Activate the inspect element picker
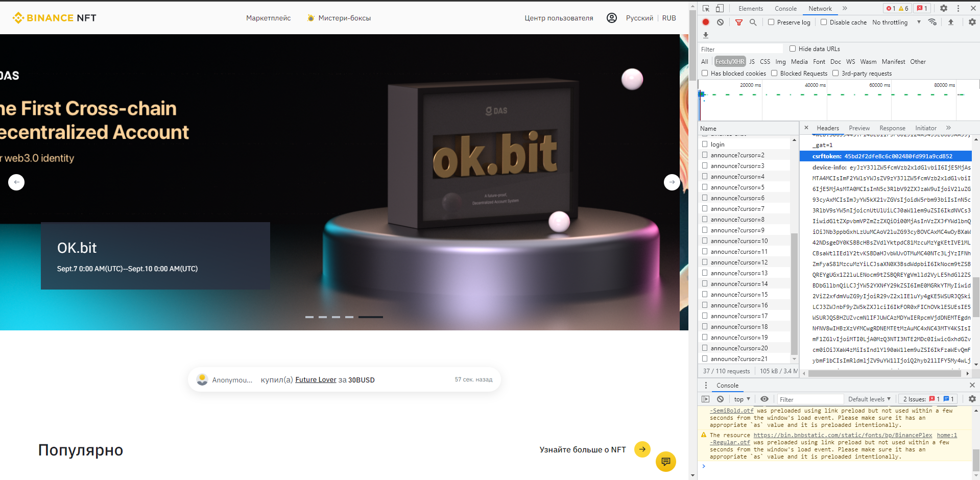Viewport: 980px width, 480px height. [x=706, y=8]
